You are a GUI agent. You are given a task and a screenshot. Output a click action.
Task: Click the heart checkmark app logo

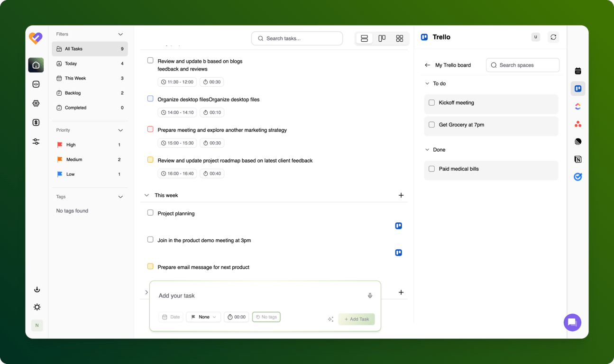point(36,38)
